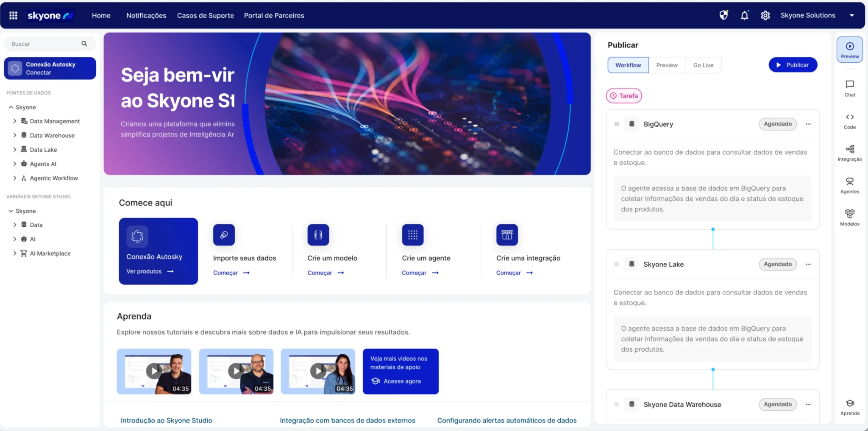Open Preview in the right sidebar
This screenshot has width=868, height=431.
pos(849,50)
